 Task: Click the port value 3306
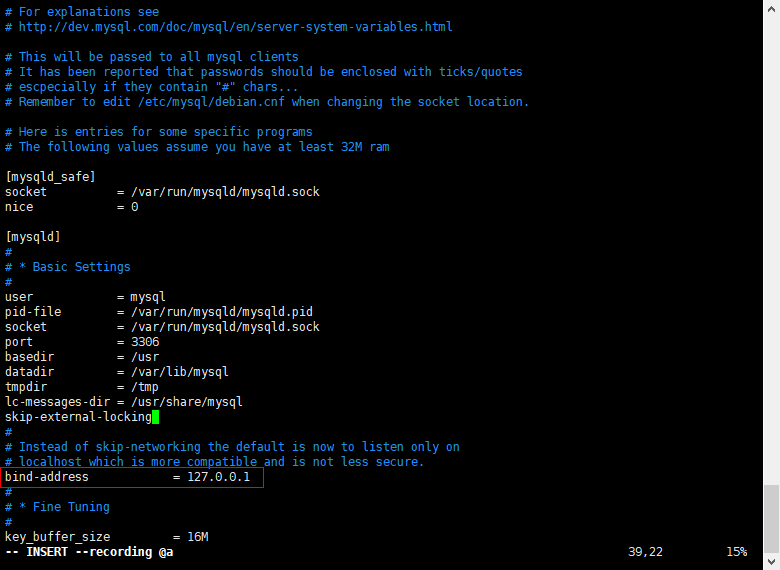tap(145, 342)
